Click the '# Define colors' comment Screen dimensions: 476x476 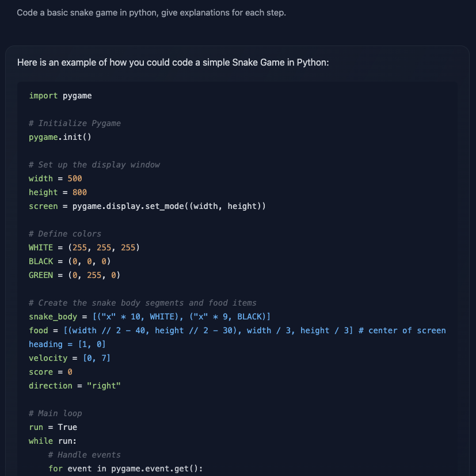[65, 234]
